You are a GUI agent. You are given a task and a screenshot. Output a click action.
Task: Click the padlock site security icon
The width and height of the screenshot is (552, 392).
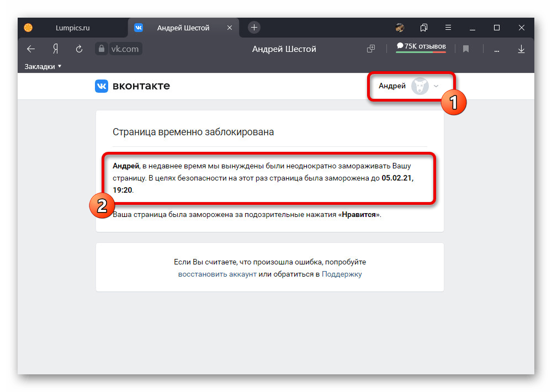point(102,49)
